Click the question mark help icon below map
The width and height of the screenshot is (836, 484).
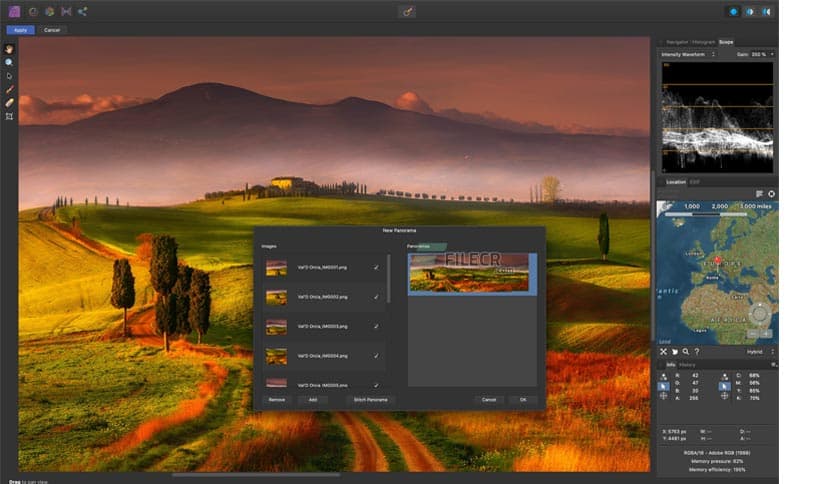click(696, 352)
